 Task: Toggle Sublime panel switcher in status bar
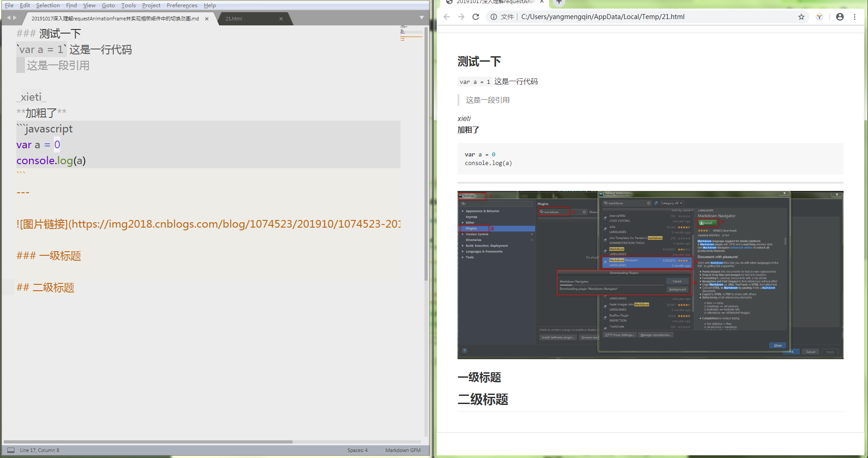point(11,450)
